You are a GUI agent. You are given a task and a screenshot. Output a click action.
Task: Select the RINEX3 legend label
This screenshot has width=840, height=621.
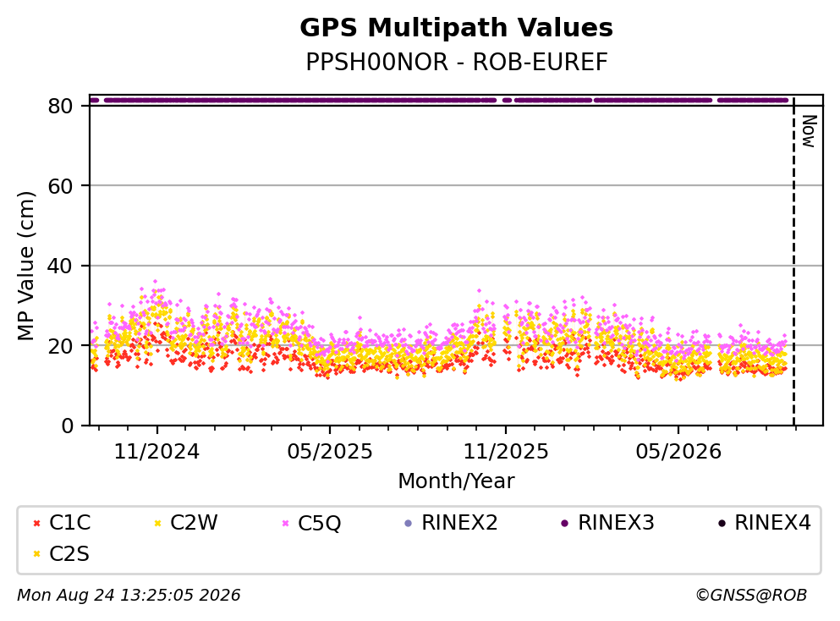point(616,522)
